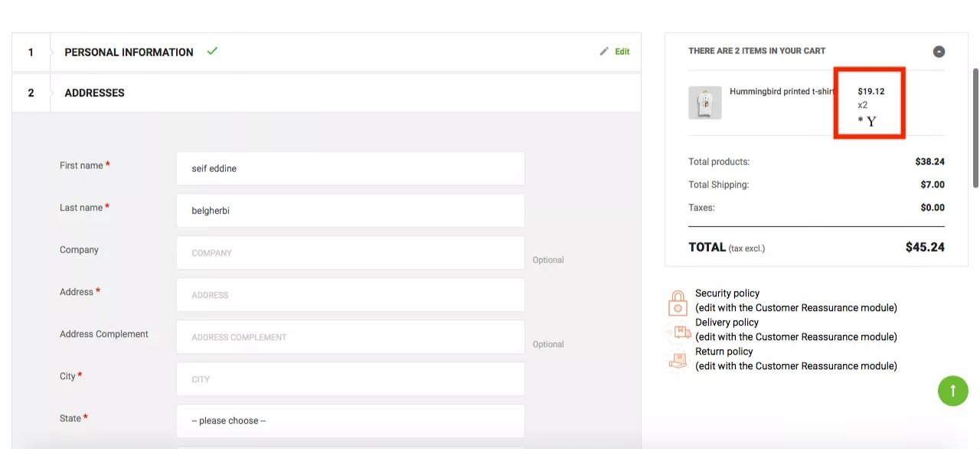Focus the Company input field

point(350,252)
